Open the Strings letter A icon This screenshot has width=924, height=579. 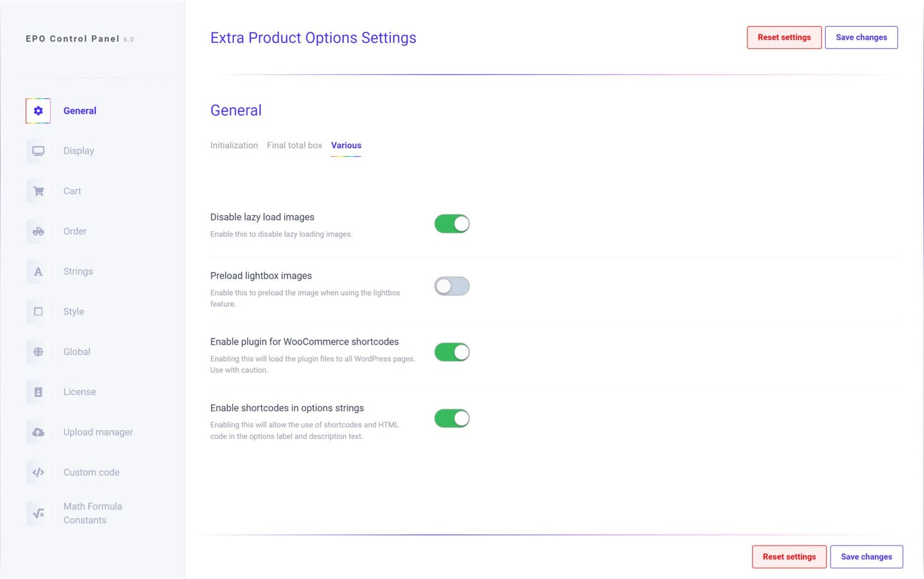pos(38,272)
